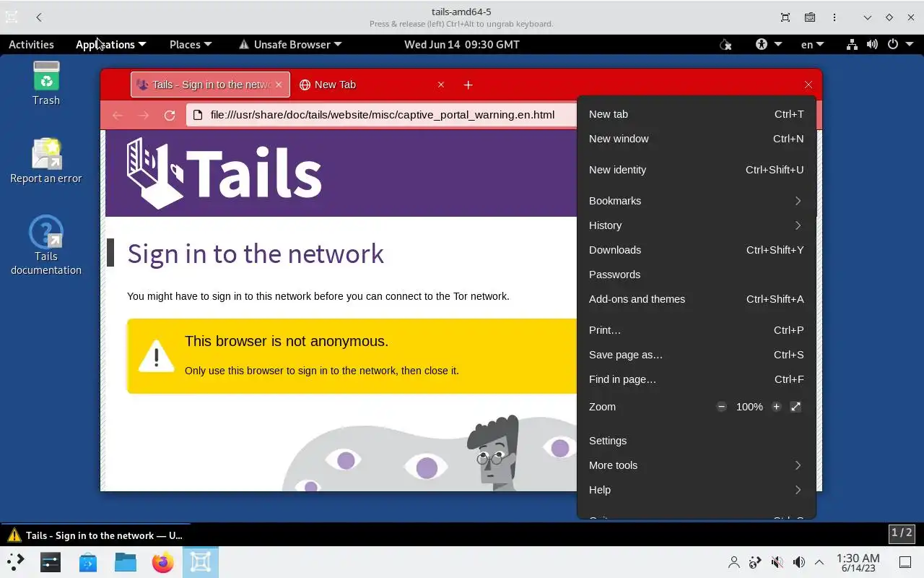Click the Tails logo on page
Image resolution: width=924 pixels, height=578 pixels.
tap(224, 173)
